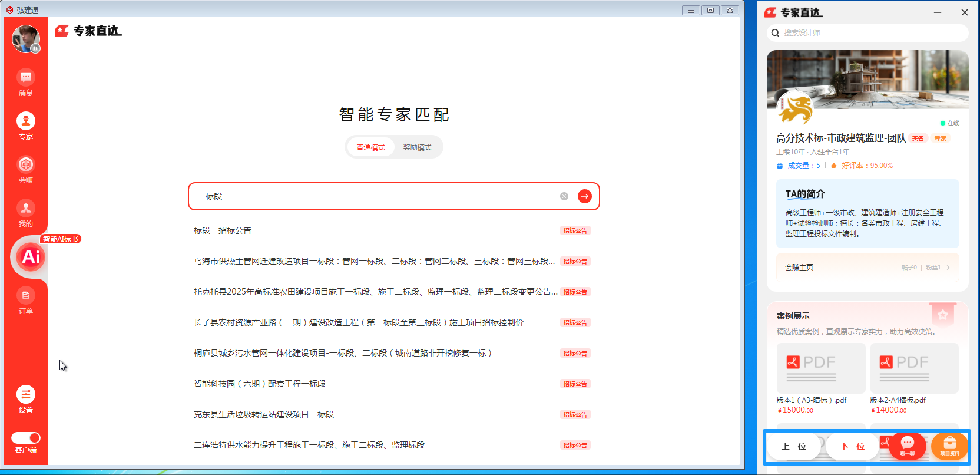Screen dimensions: 980x475
Task: Click 招标公告 tag on 智能科技园 row
Action: [575, 384]
